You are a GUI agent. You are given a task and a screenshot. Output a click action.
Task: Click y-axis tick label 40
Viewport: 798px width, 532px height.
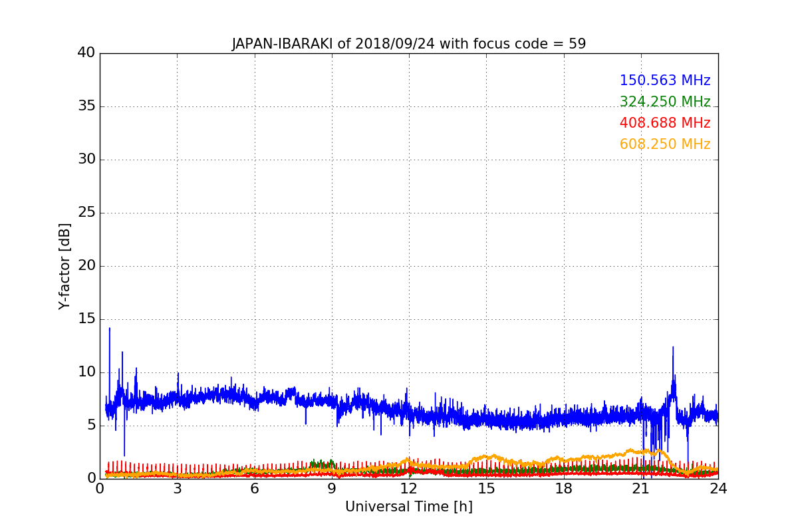[86, 53]
